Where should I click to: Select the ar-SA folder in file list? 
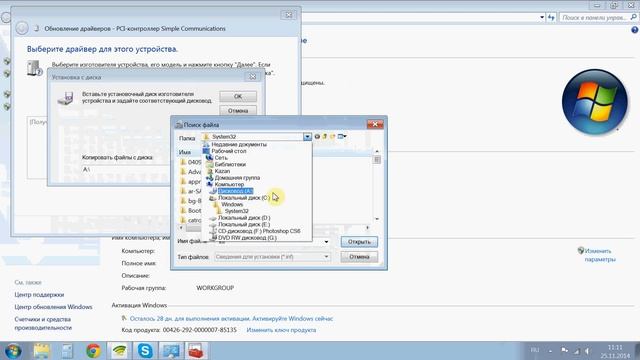coord(191,191)
